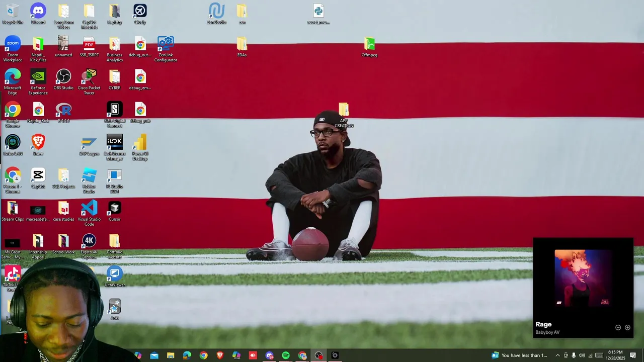Select the debug_pub Chrome file
644x362 pixels.
coord(140,113)
